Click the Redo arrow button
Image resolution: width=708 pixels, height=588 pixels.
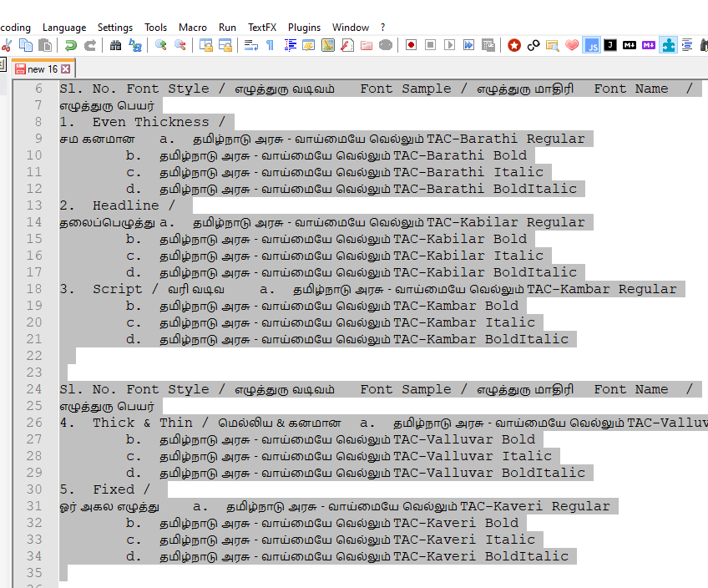(90, 45)
